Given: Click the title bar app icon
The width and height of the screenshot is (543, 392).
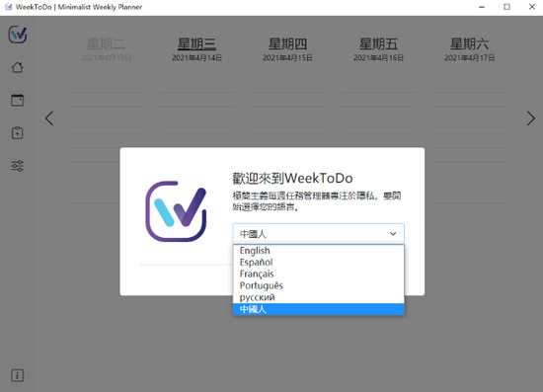Looking at the screenshot, I should (x=8, y=7).
